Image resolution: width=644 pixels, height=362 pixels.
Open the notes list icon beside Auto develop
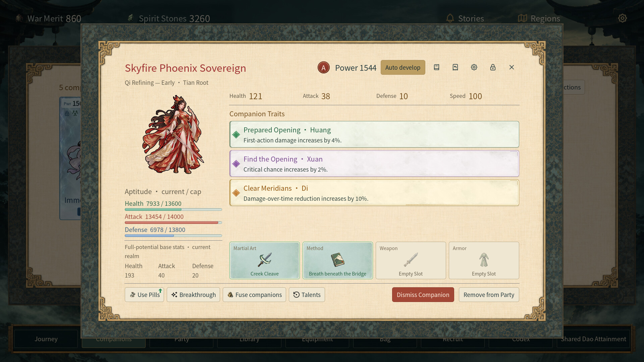coord(436,67)
